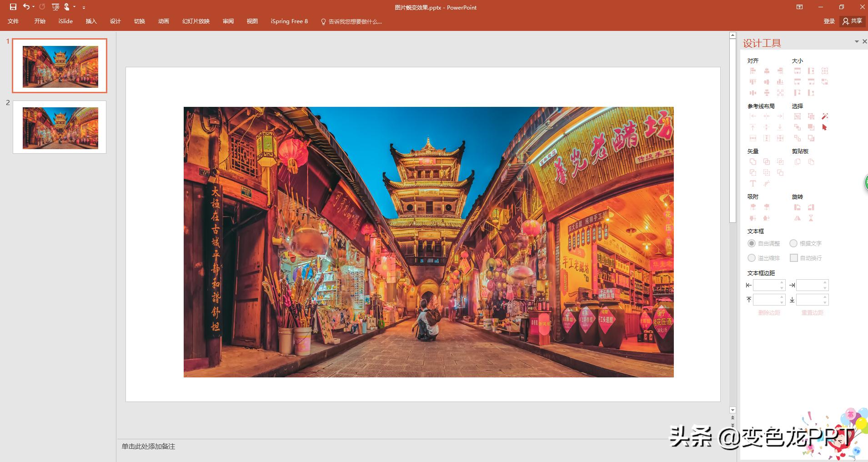Screen dimensions: 868x462
Task: Open the Customize Quick Access Toolbar dropdown
Action: [x=84, y=7]
